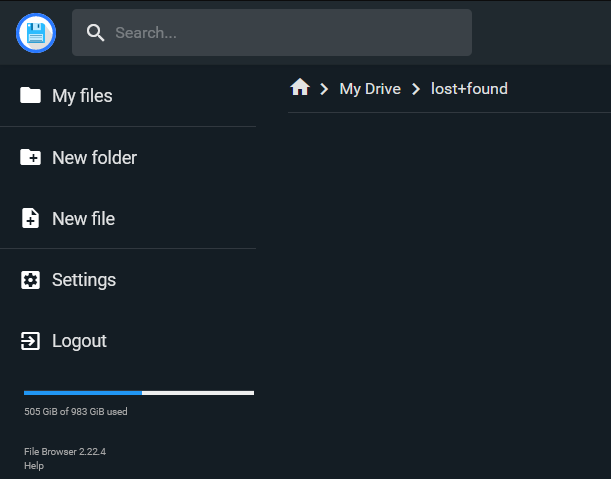
Task: Open My files from the sidebar
Action: click(x=82, y=96)
